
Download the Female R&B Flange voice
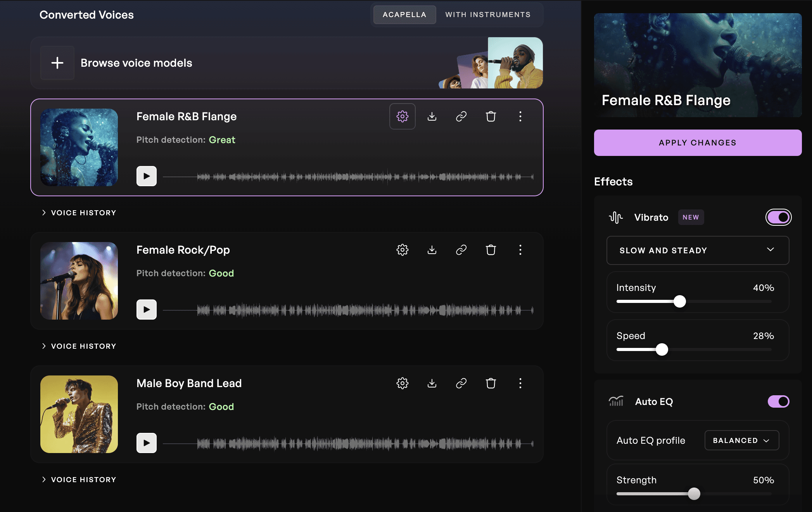[432, 116]
